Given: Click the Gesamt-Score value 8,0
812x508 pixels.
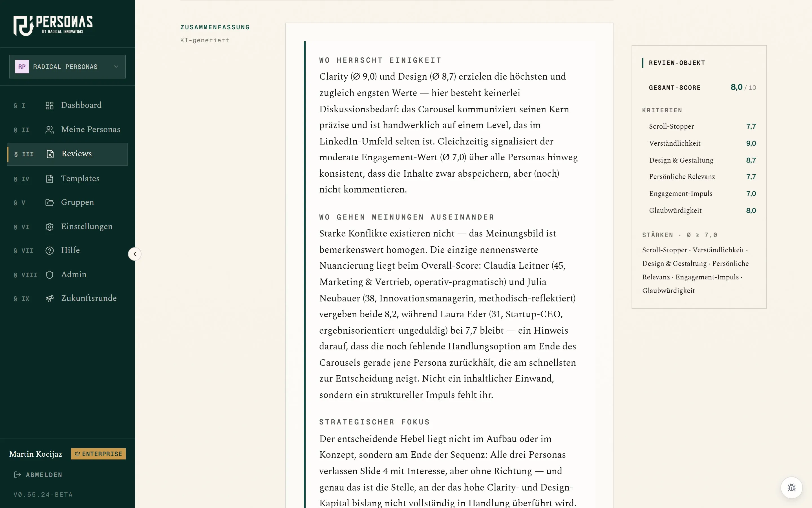Looking at the screenshot, I should pos(736,87).
